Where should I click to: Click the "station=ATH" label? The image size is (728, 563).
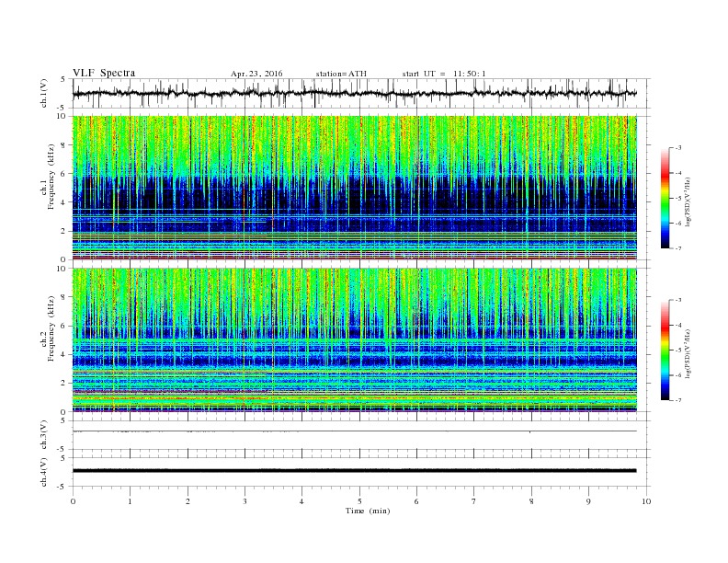tap(341, 74)
